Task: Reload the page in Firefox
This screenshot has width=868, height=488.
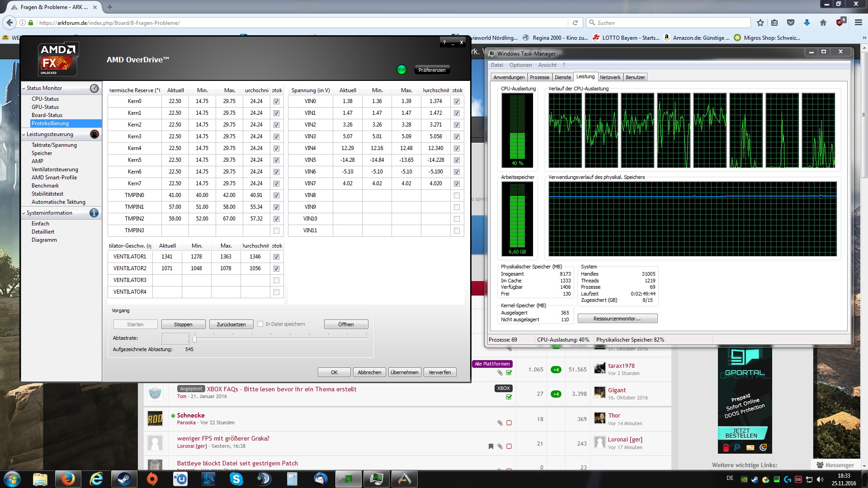Action: click(575, 23)
